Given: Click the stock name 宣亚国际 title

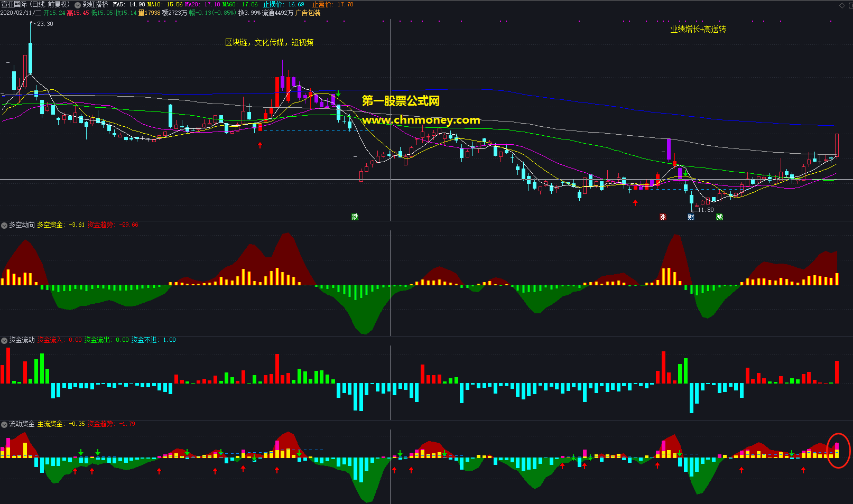Looking at the screenshot, I should pyautogui.click(x=13, y=4).
